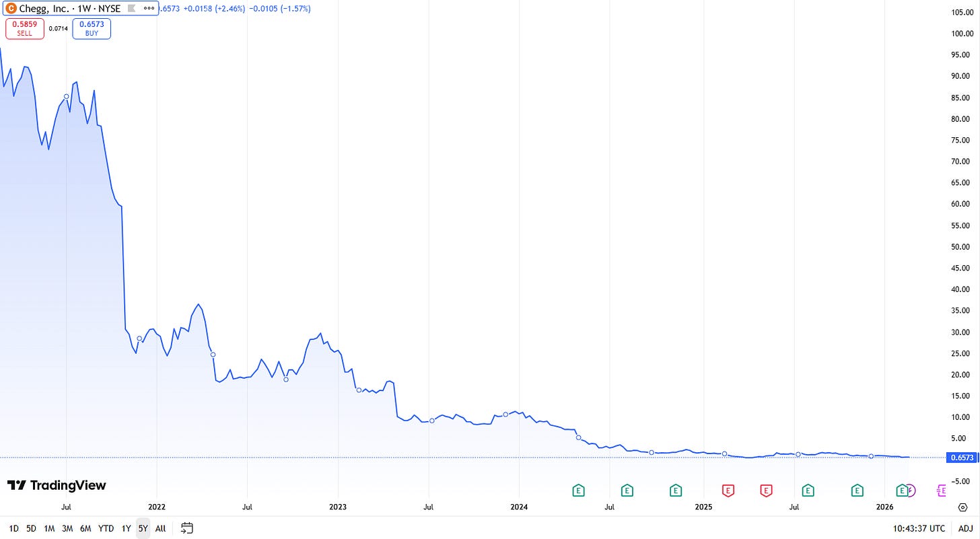980x539 pixels.
Task: Show the 1Y time range
Action: [x=126, y=528]
